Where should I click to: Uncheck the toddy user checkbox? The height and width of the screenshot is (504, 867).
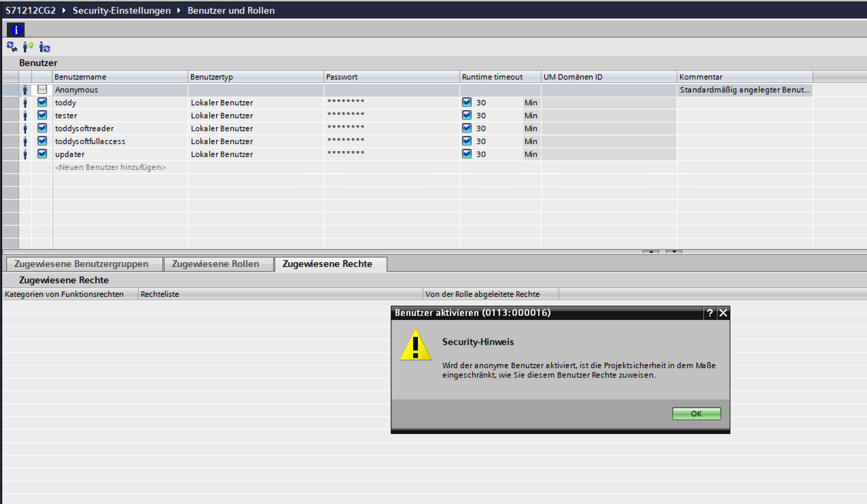click(x=42, y=103)
